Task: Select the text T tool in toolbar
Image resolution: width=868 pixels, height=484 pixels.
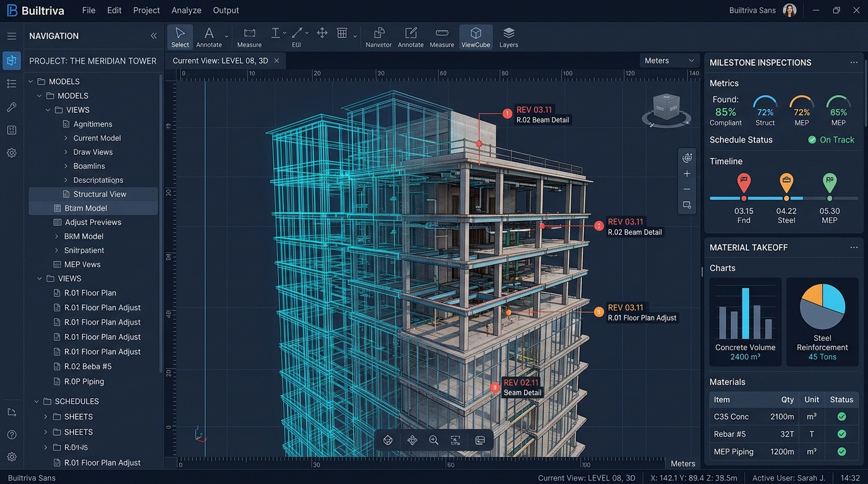Action: click(276, 33)
